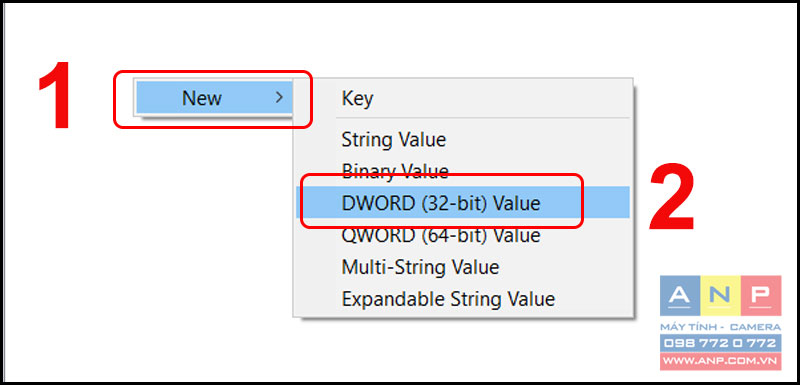
Task: Click the large red step number 2
Action: click(671, 198)
